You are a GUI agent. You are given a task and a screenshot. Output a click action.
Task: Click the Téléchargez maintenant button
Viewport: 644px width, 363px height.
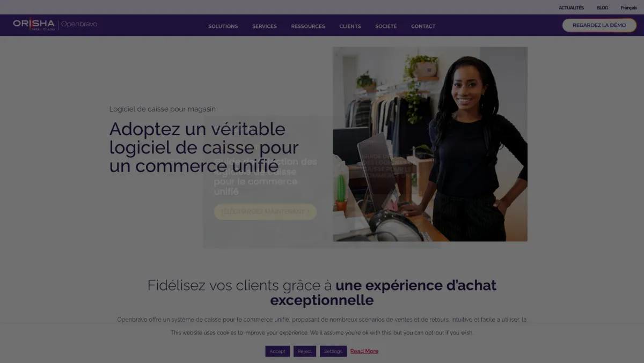tap(265, 211)
